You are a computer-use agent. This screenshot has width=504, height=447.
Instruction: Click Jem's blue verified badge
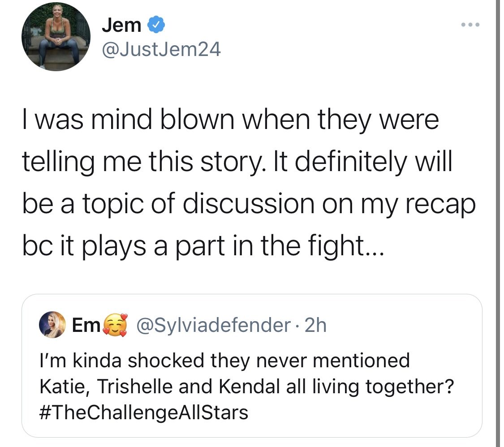(x=156, y=25)
